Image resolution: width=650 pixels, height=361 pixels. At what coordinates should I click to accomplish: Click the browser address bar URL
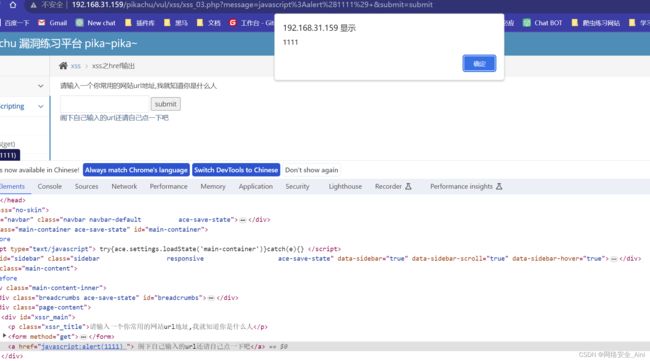[x=252, y=5]
